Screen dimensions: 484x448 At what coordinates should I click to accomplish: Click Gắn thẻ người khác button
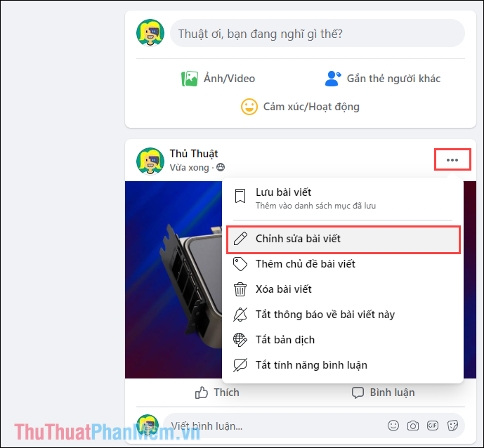383,79
